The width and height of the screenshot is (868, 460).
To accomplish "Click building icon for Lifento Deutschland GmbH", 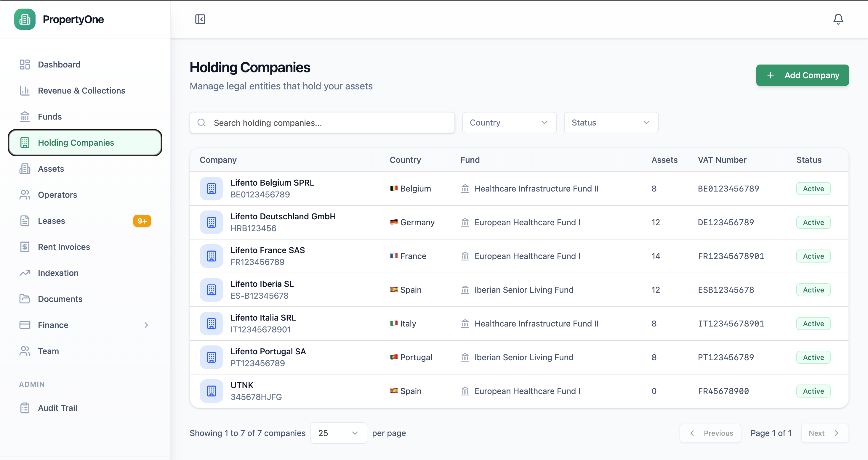I will (x=211, y=222).
